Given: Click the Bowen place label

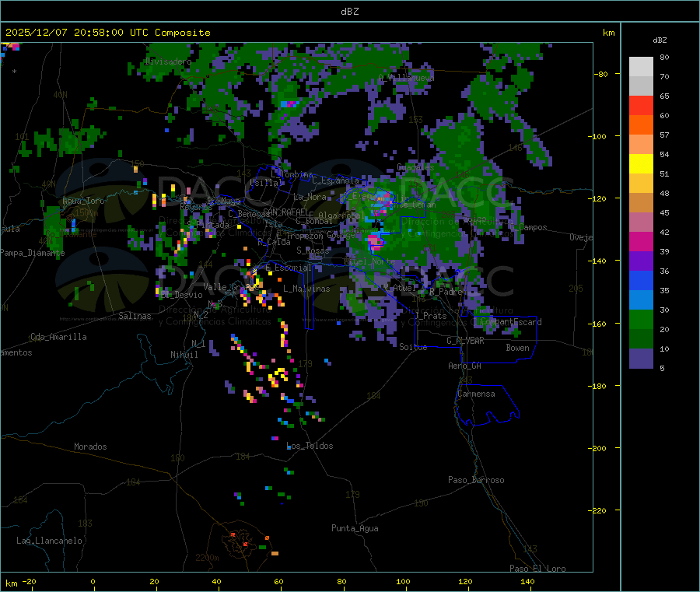Looking at the screenshot, I should (517, 348).
